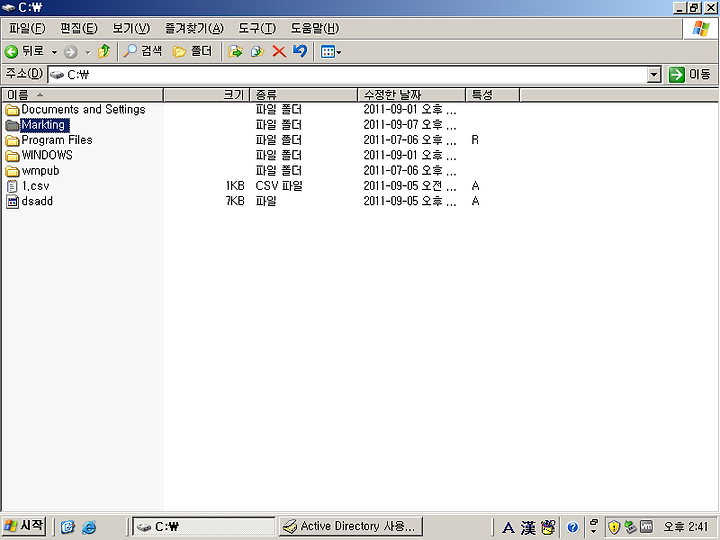This screenshot has height=540, width=720.
Task: Sort by the 특성 column header
Action: 493,95
